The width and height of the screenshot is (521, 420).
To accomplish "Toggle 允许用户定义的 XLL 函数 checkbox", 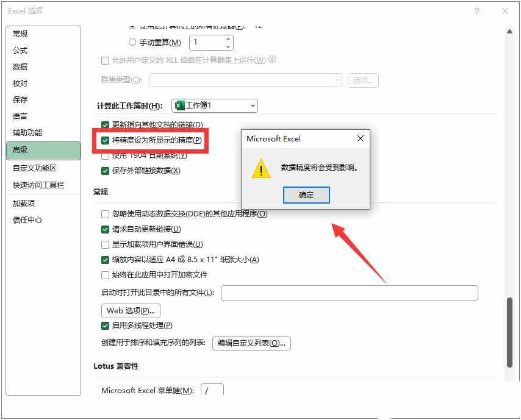I will tap(105, 60).
